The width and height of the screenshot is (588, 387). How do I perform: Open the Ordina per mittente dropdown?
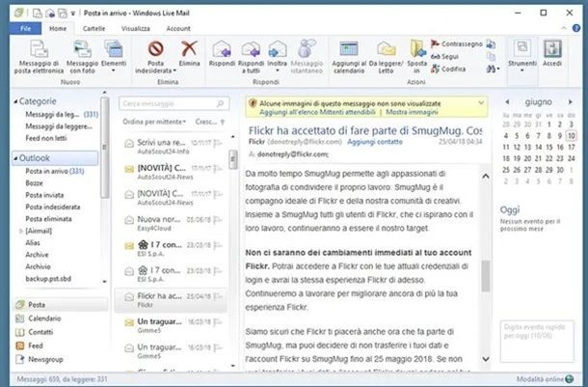point(154,122)
